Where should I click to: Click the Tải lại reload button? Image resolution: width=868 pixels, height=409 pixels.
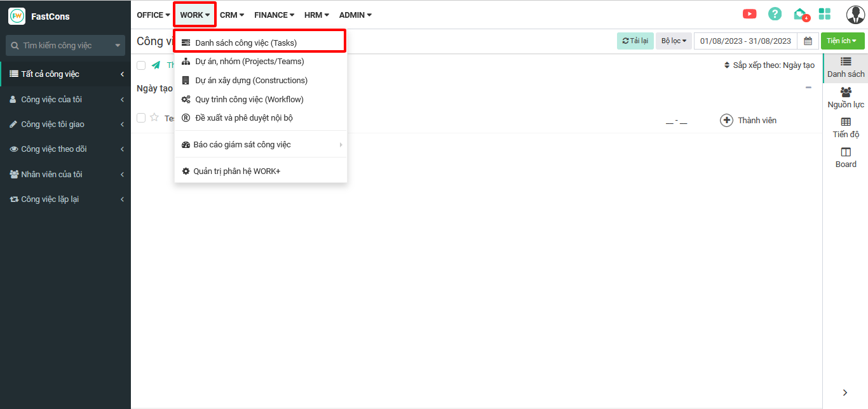635,41
